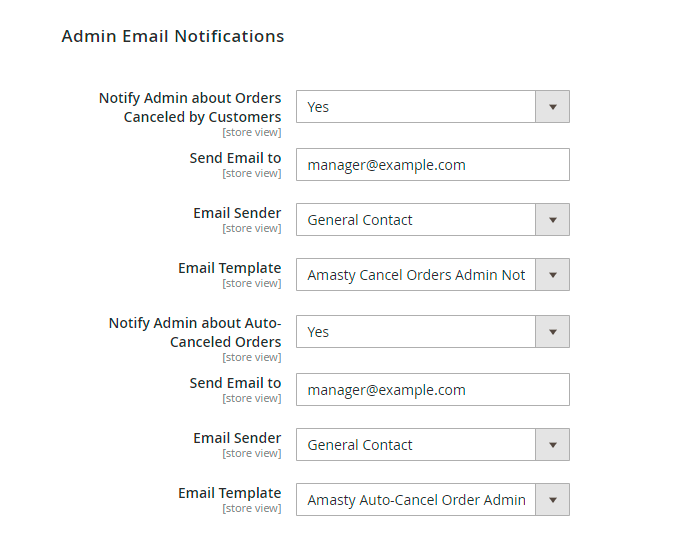
Task: Click store view scope under the last Email Template label
Action: [x=251, y=508]
